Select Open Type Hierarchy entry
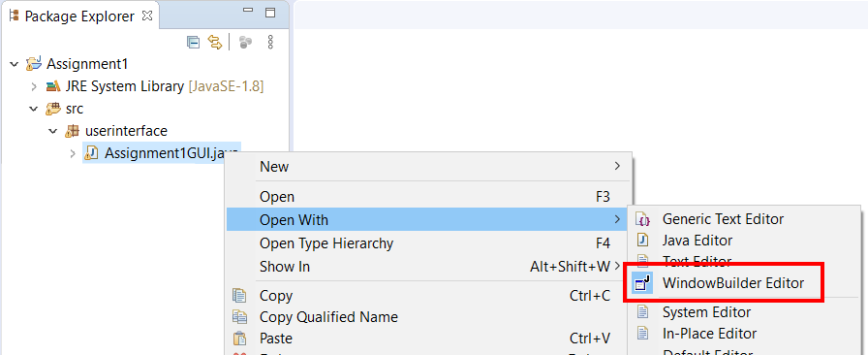 [428, 243]
